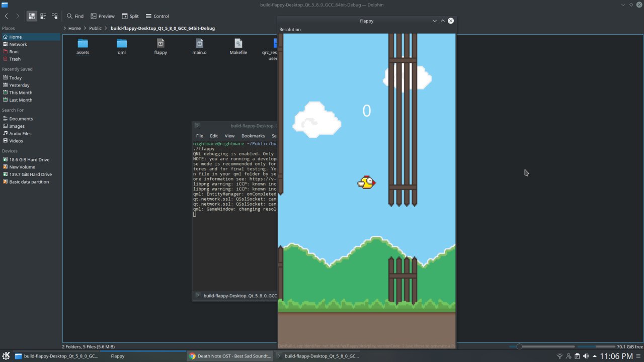Open Trash in Places panel
The image size is (644, 362).
click(30, 59)
